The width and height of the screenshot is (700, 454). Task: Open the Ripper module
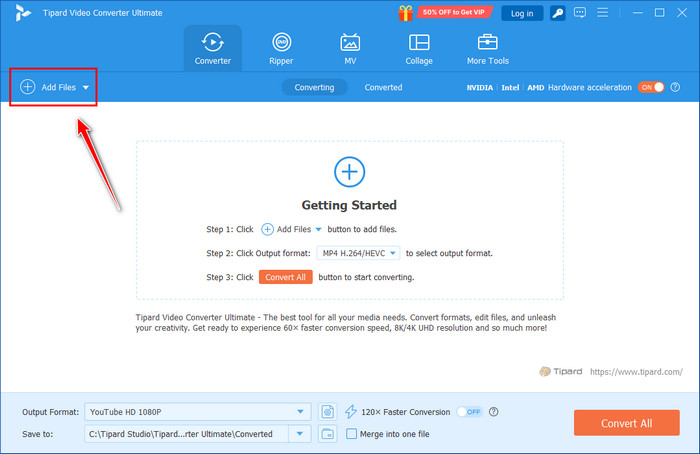(x=282, y=48)
